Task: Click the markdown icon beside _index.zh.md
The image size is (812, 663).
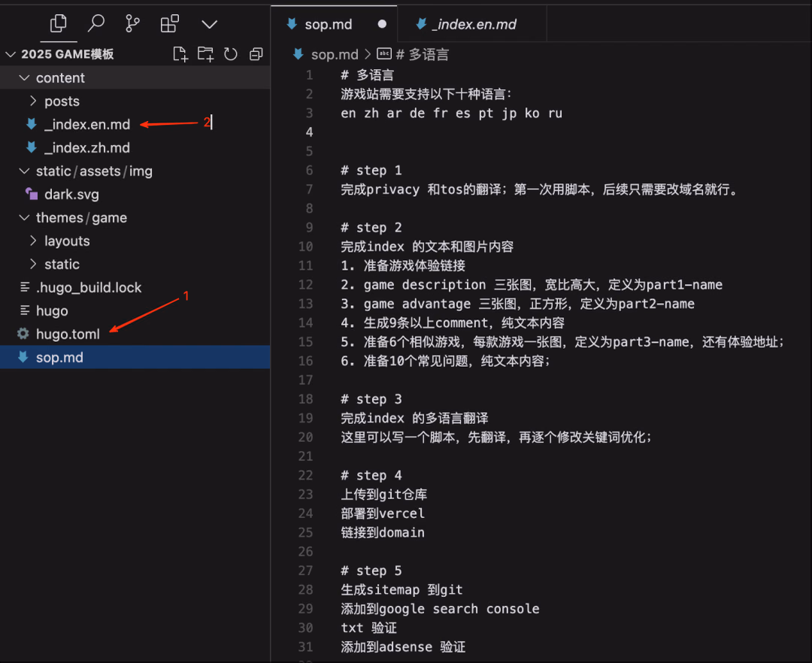Action: coord(31,147)
